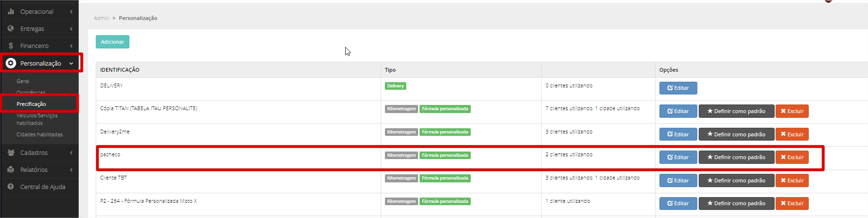Image resolution: width=868 pixels, height=218 pixels.
Task: Expand the Operacional menu chevron
Action: tap(71, 11)
